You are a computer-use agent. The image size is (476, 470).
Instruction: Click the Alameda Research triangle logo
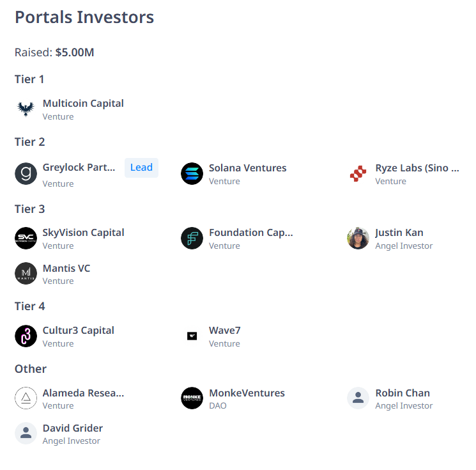26,398
